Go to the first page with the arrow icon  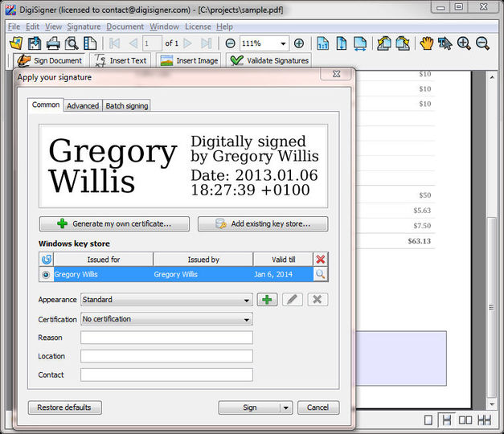[114, 43]
